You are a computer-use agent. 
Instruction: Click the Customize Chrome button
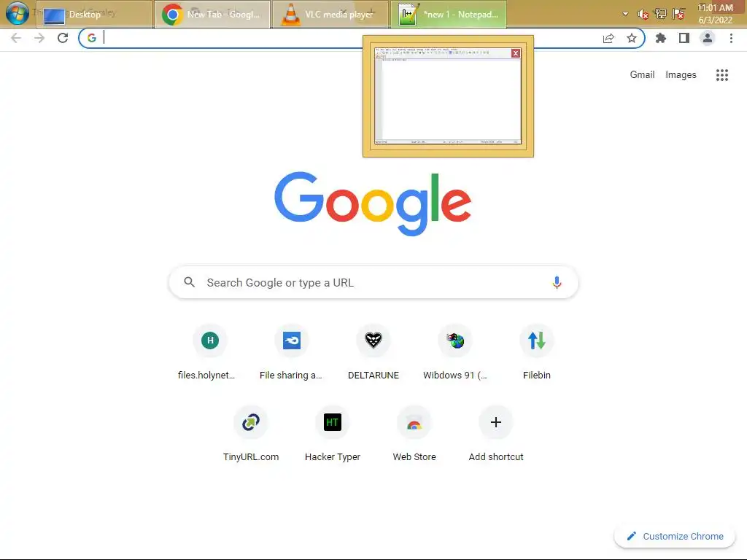tap(675, 536)
